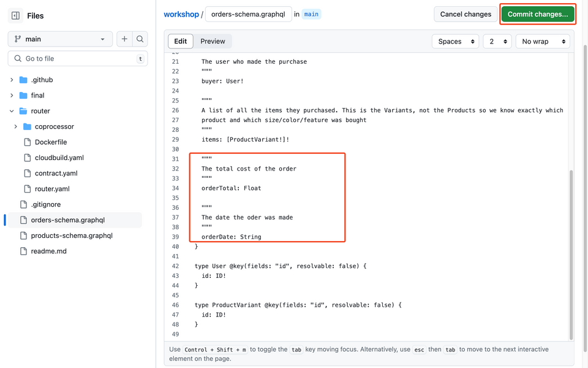Select orders-schema.graphql in file tree
The width and height of the screenshot is (588, 368).
pyautogui.click(x=68, y=220)
